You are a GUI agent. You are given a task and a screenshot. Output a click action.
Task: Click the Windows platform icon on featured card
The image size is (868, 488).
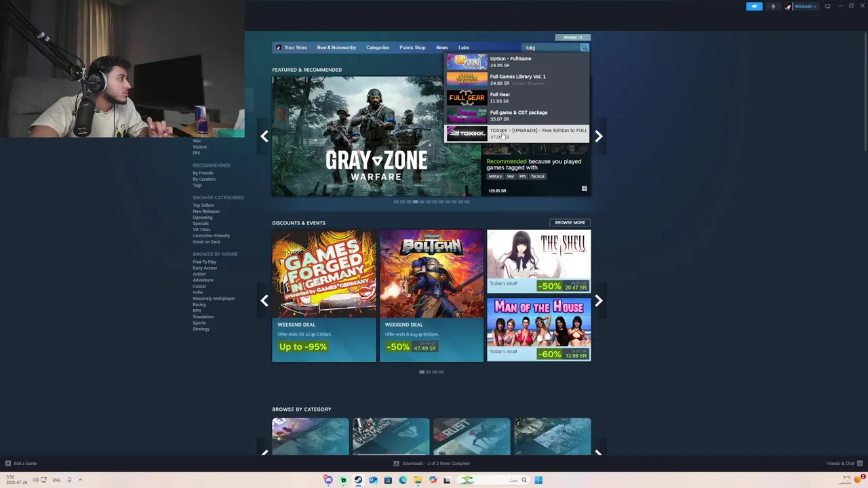[584, 189]
